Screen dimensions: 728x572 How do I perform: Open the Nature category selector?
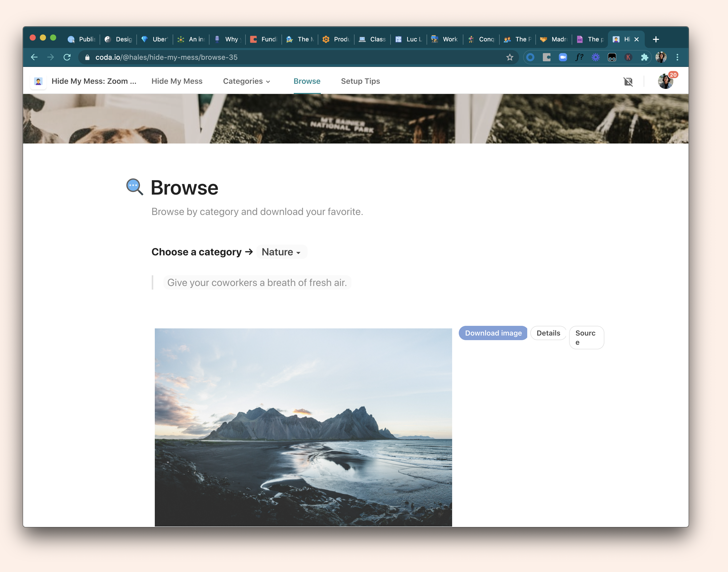click(281, 252)
